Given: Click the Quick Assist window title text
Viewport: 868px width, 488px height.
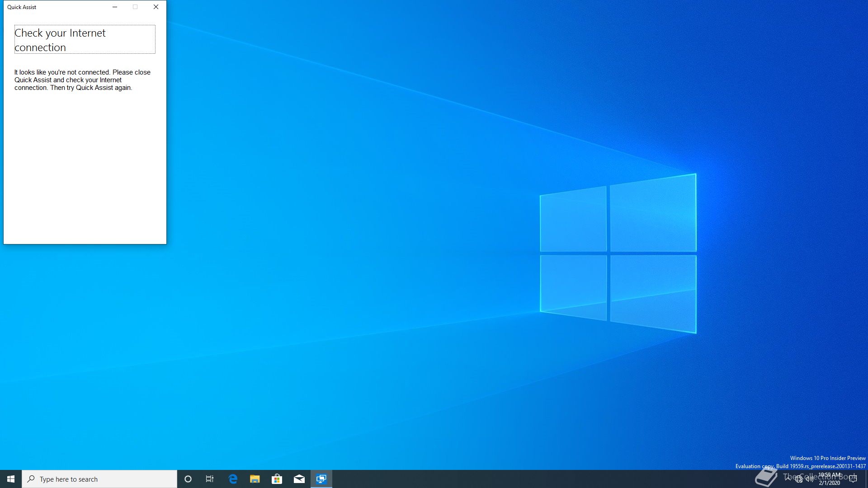Looking at the screenshot, I should pyautogui.click(x=22, y=7).
